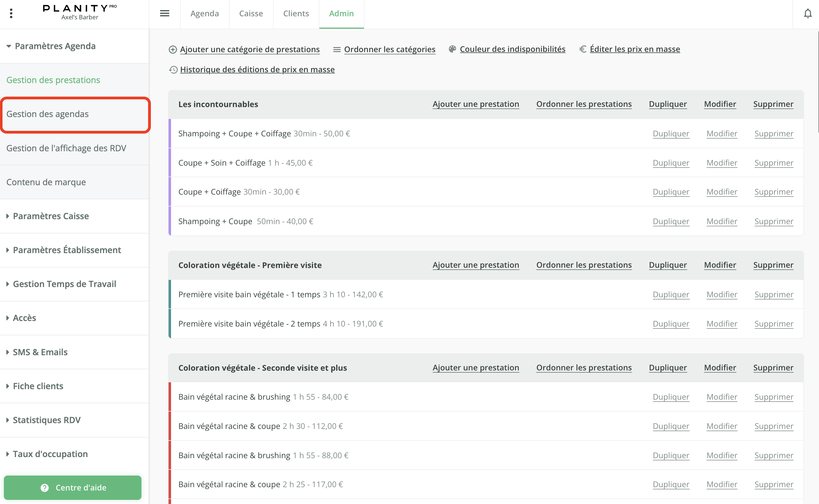Select Gestion des agendas in sidebar
The width and height of the screenshot is (819, 504).
point(47,114)
